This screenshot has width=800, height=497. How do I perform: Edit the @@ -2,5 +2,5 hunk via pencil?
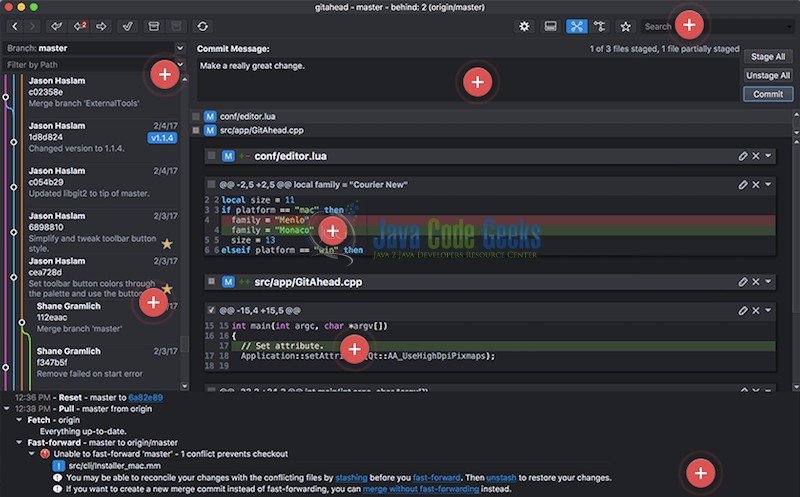[743, 185]
